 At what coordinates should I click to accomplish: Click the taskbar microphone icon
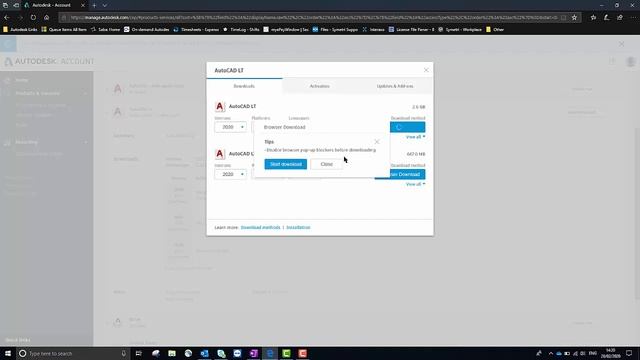(124, 353)
